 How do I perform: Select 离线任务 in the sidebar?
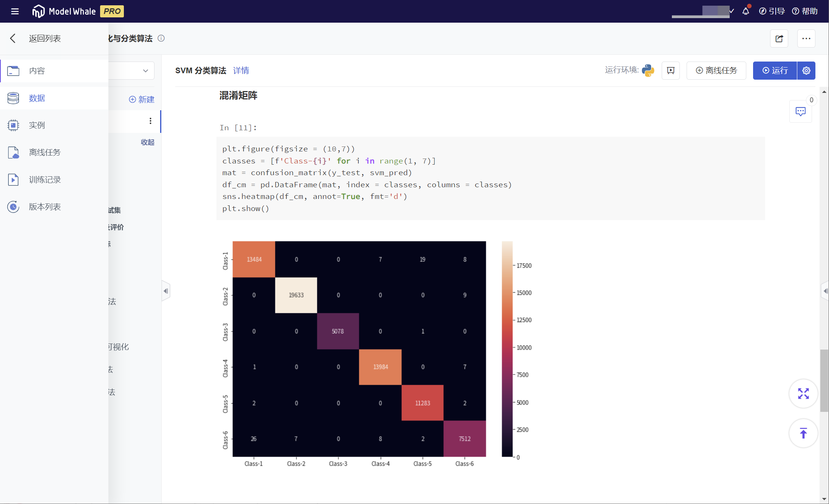54,153
